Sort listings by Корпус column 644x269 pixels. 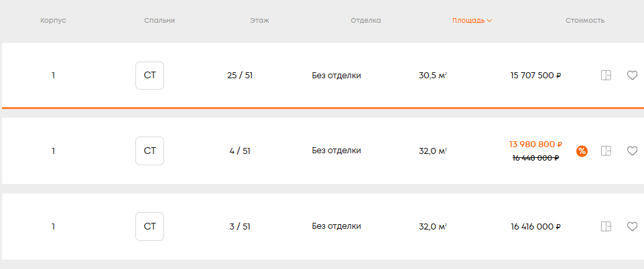pos(54,21)
